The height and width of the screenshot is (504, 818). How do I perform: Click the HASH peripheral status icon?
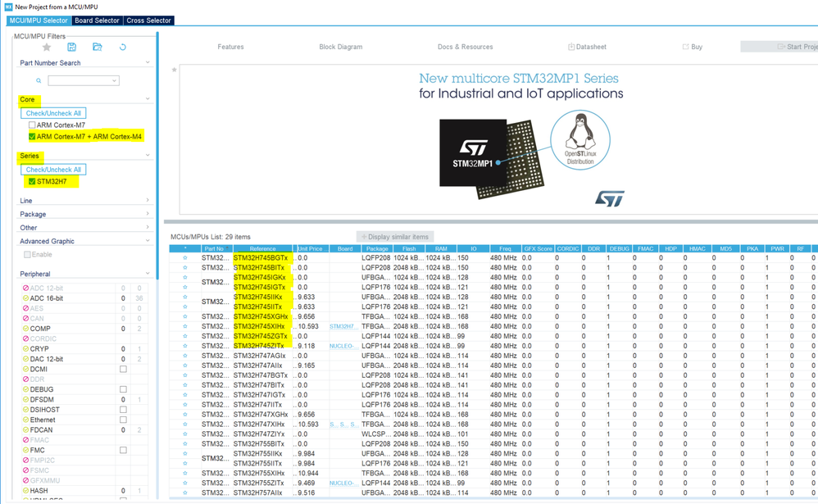[25, 491]
